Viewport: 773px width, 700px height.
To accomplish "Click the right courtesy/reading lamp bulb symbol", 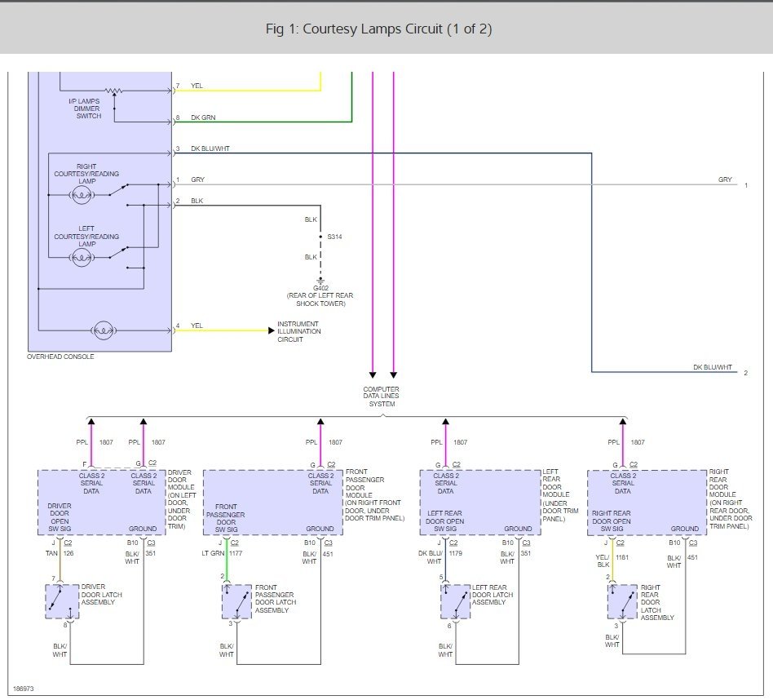I will click(x=82, y=195).
